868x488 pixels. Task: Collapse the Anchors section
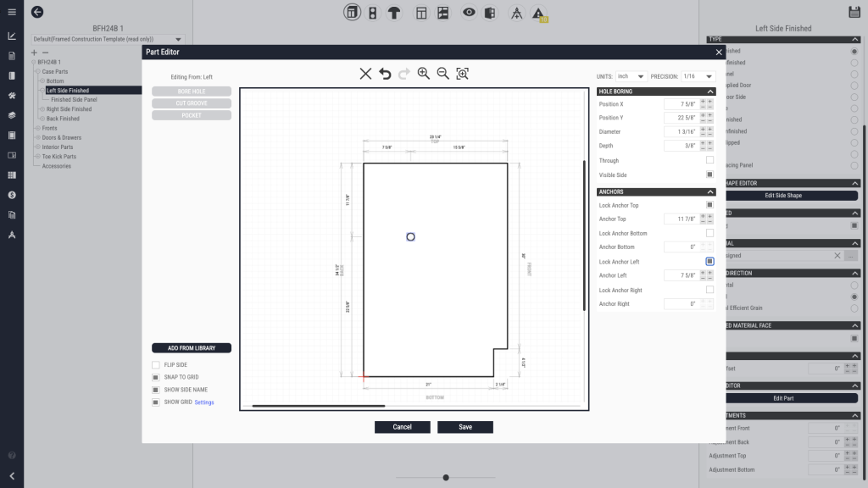[x=709, y=192]
